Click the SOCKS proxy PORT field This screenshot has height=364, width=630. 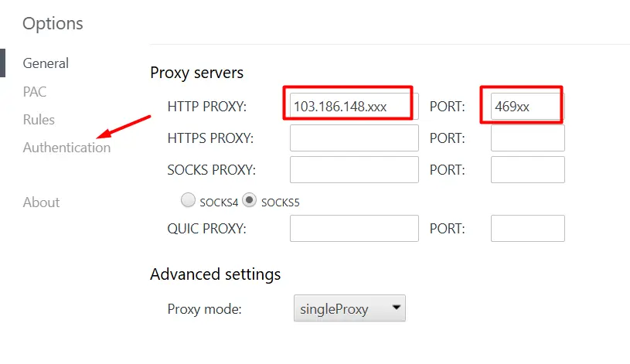tap(527, 169)
